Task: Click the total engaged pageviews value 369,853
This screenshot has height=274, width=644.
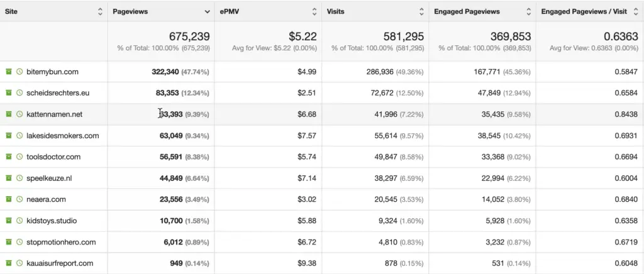Action: coord(511,36)
